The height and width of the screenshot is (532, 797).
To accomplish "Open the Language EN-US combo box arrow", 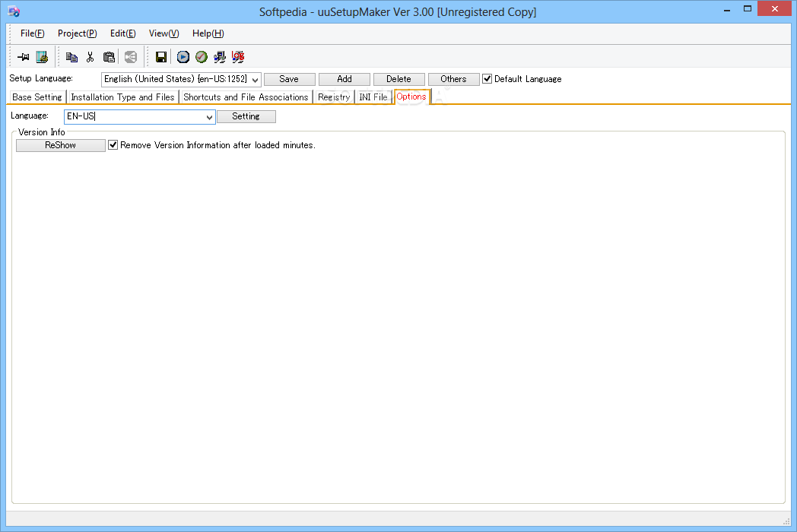I will click(209, 117).
